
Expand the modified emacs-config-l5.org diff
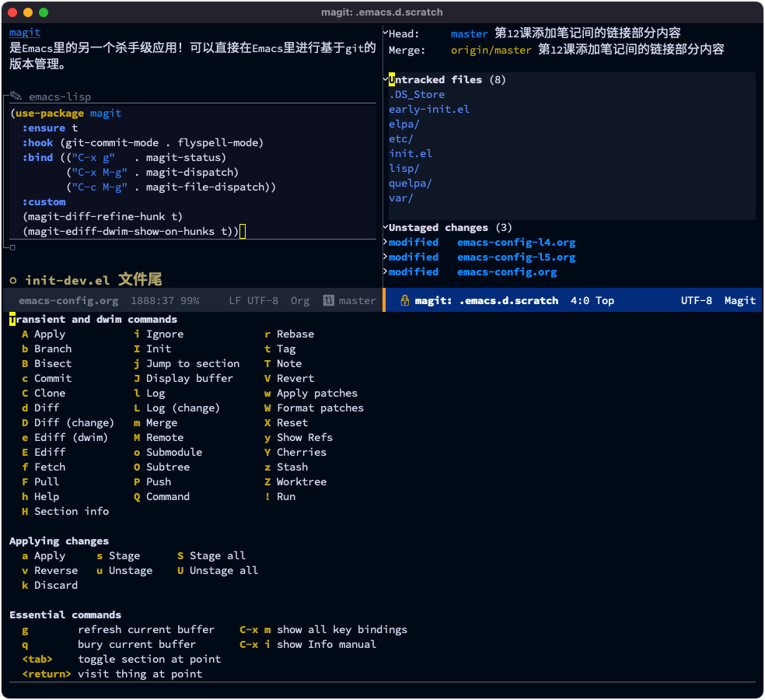[x=386, y=257]
